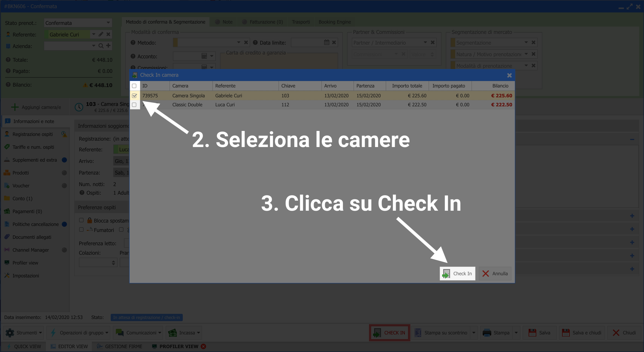Screen dimensions: 644x352
Task: Open Pagamenti (0) section
Action: [x=36, y=211]
